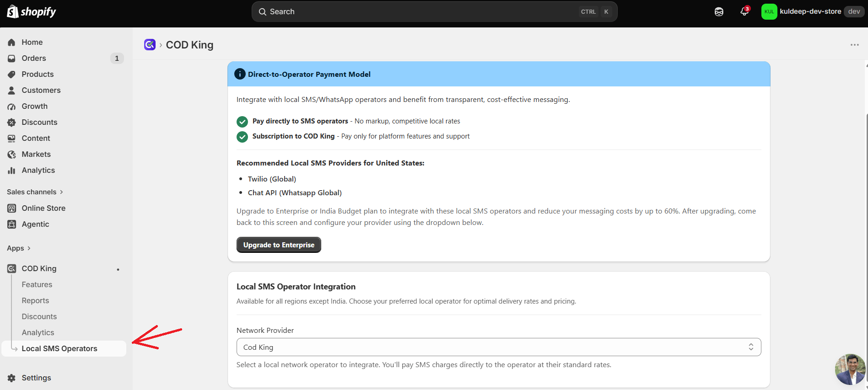868x390 pixels.
Task: Click the Upgrade to Enterprise button
Action: [279, 245]
